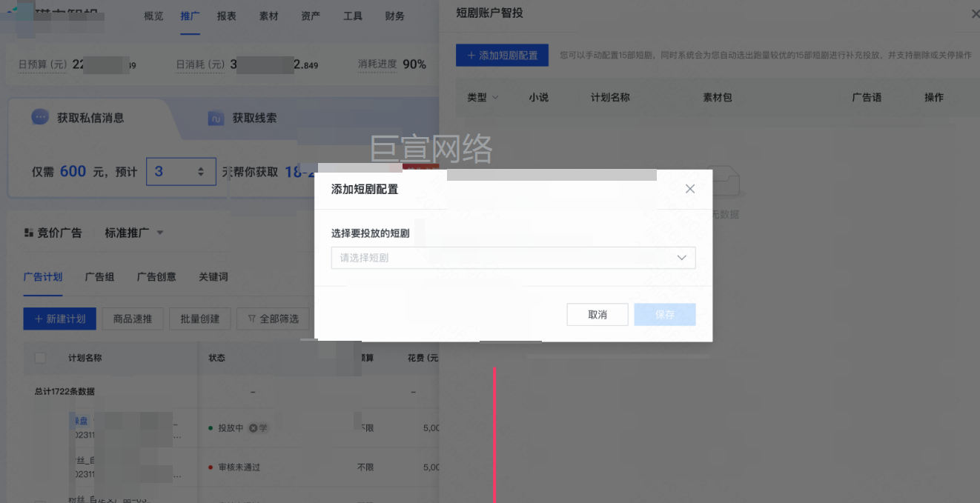Screen dimensions: 980x503
Task: Select the 获取线索 card icon
Action: coord(216,119)
